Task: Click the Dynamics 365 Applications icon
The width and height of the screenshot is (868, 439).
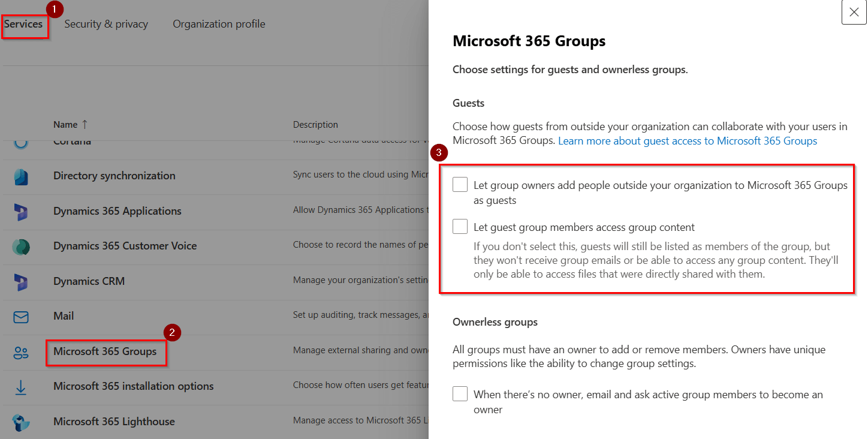Action: (21, 212)
